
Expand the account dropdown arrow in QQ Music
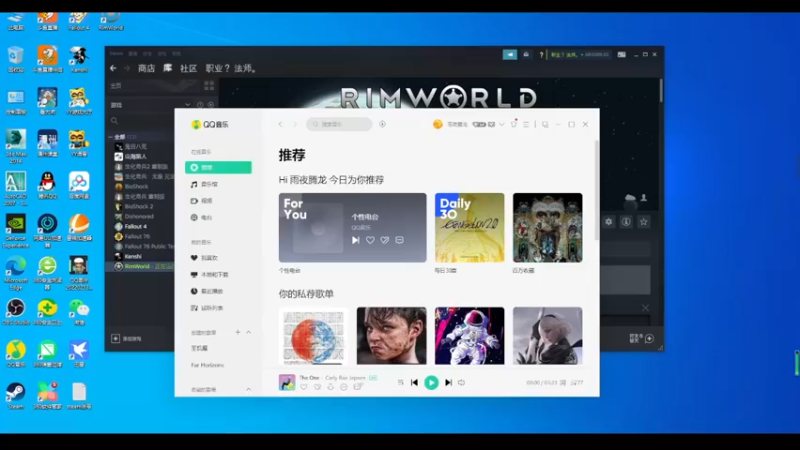[x=502, y=124]
